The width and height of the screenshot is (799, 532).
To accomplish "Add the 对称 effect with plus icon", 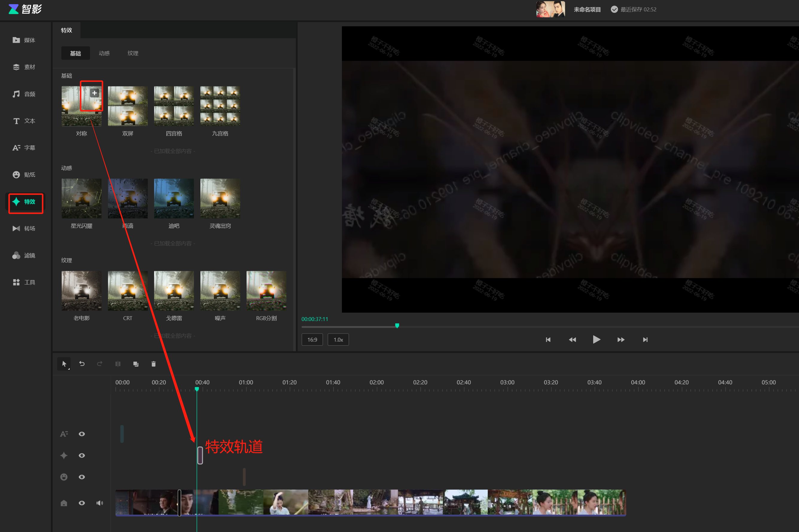I will 95,93.
